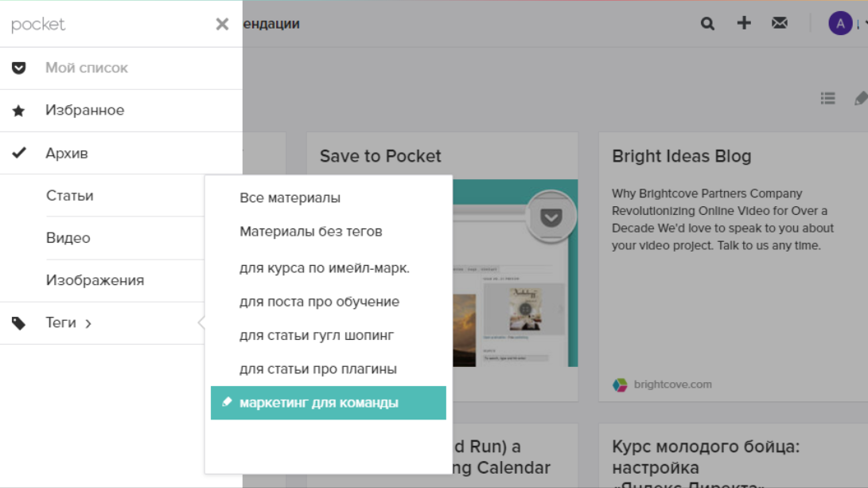Open Save to Pocket thumbnail image

click(x=515, y=273)
